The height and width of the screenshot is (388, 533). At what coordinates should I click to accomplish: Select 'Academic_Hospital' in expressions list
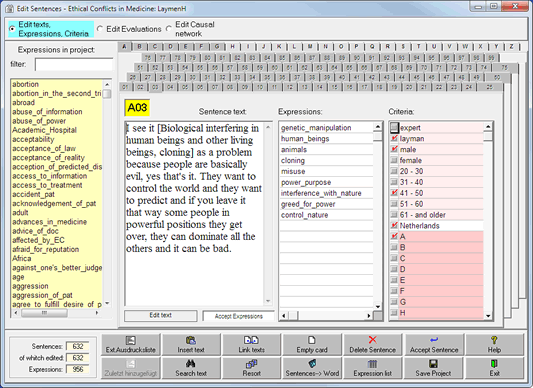tap(44, 130)
